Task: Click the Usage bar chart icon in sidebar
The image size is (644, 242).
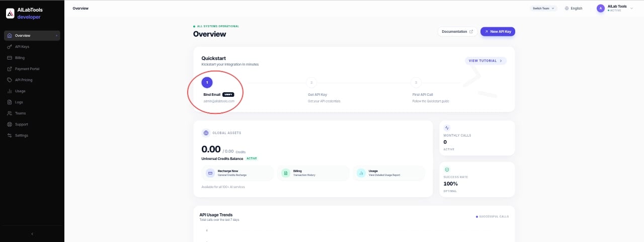Action: pos(10,91)
